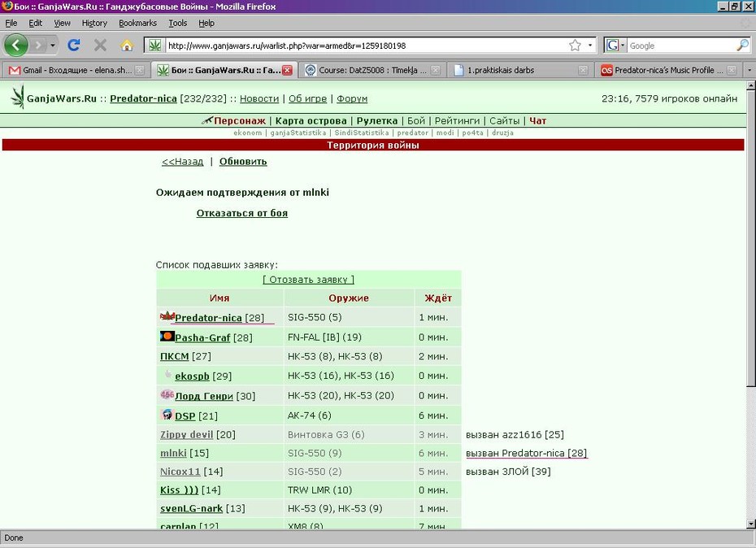Screen dimensions: 756x548
Task: Switch to the Gmail Входящие tab
Action: click(76, 70)
